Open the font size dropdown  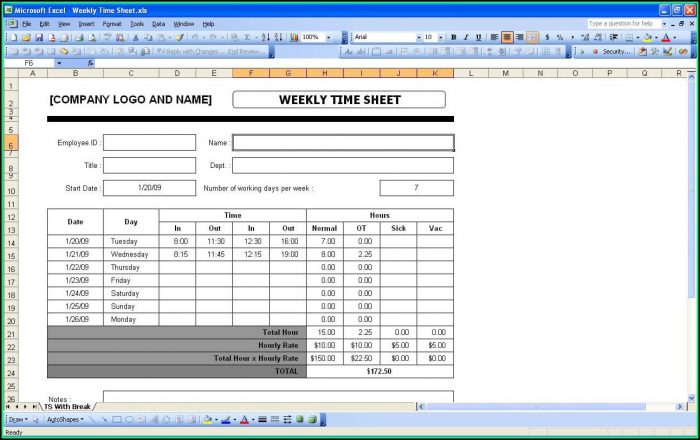(441, 37)
